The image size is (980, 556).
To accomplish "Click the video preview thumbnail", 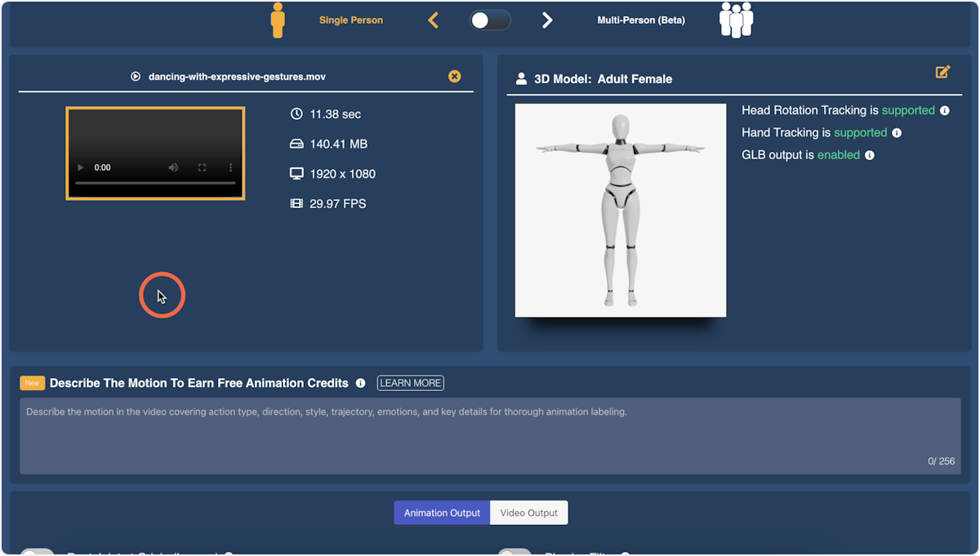I will (x=155, y=153).
